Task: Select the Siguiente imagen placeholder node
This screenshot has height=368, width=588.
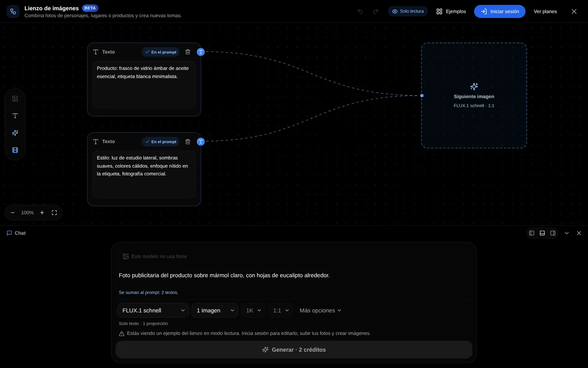Action: coord(474,96)
